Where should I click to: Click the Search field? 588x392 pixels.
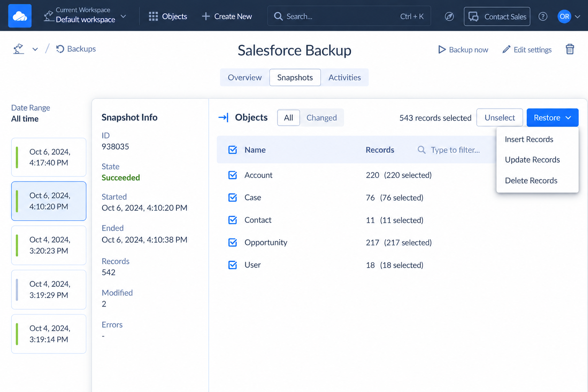(349, 16)
